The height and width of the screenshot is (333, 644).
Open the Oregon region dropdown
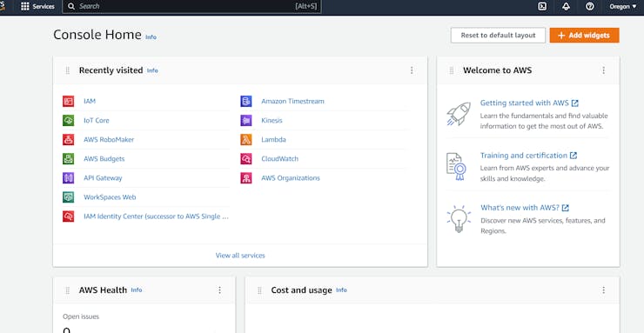click(x=622, y=7)
